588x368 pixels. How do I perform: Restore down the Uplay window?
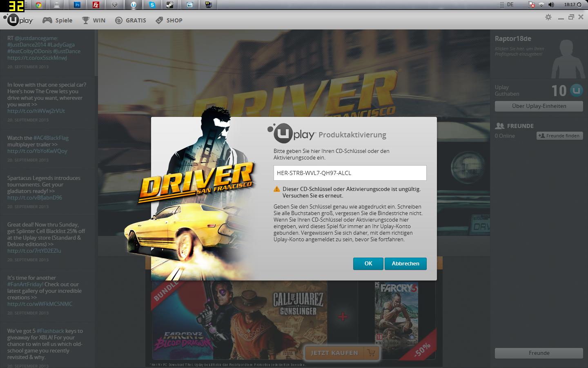571,17
